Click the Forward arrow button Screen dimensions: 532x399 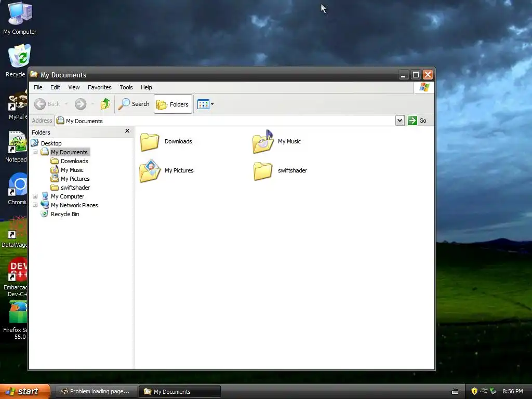tap(81, 104)
